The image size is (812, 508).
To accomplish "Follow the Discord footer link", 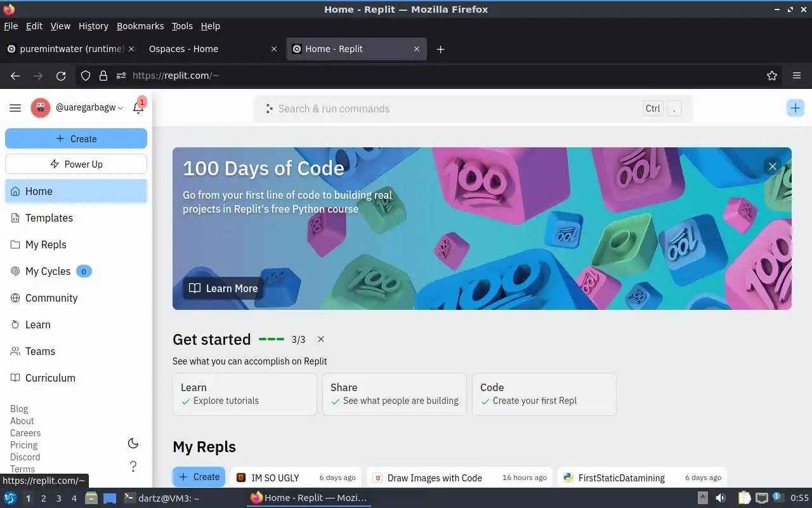I will click(25, 457).
